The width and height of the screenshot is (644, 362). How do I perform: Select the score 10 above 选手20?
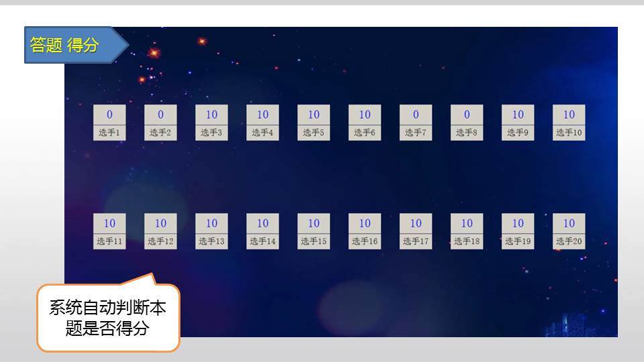click(x=569, y=223)
